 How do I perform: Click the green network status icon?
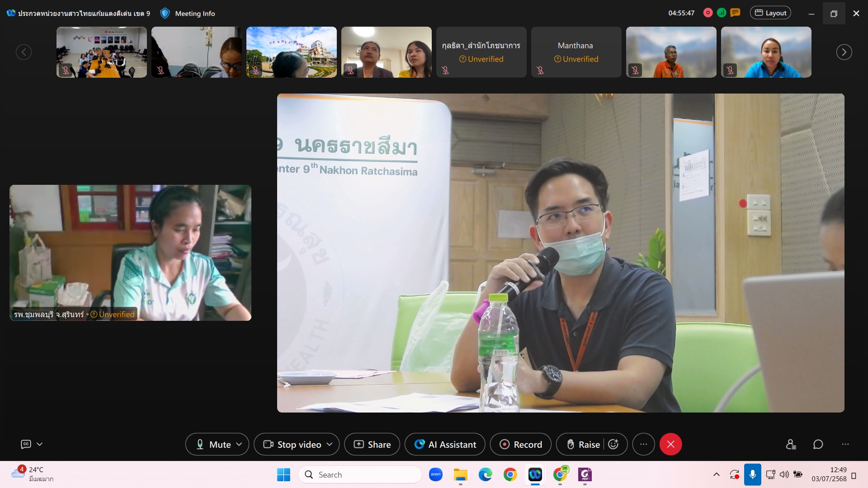pyautogui.click(x=722, y=13)
